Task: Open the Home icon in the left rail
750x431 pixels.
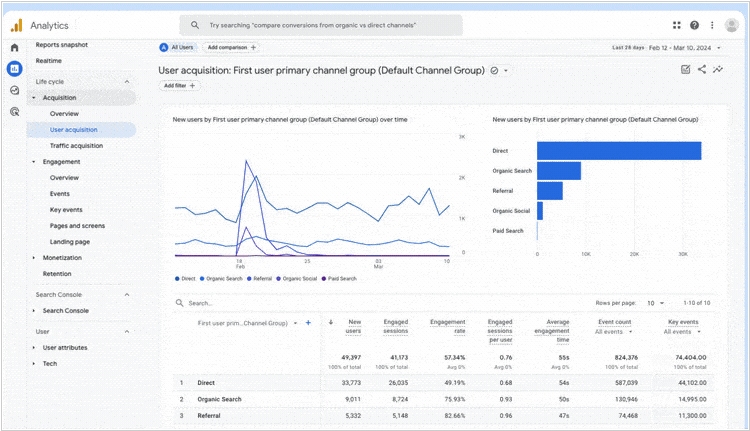Action: pyautogui.click(x=14, y=47)
